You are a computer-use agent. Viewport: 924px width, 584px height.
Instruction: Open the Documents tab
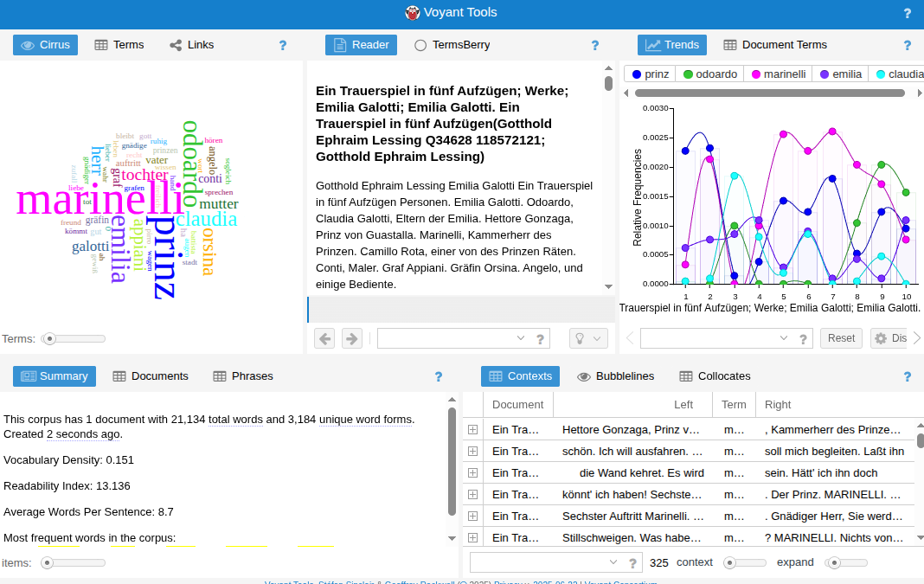[x=151, y=376]
